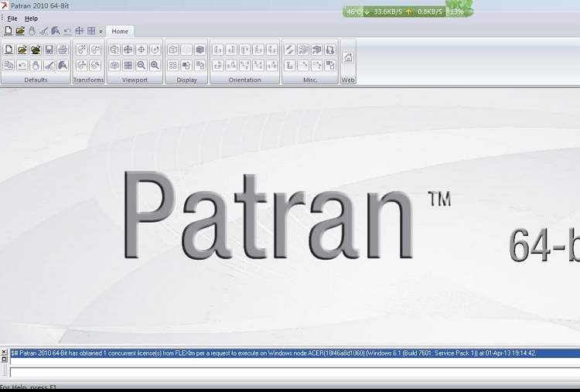Viewport: 580px width, 392px height.
Task: Click the Orientation group label
Action: pos(244,80)
